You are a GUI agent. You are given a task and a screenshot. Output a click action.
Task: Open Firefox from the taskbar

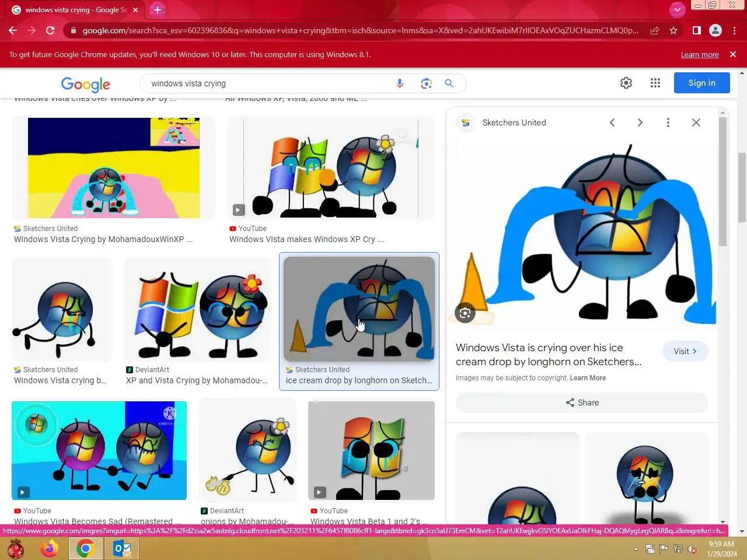[50, 549]
